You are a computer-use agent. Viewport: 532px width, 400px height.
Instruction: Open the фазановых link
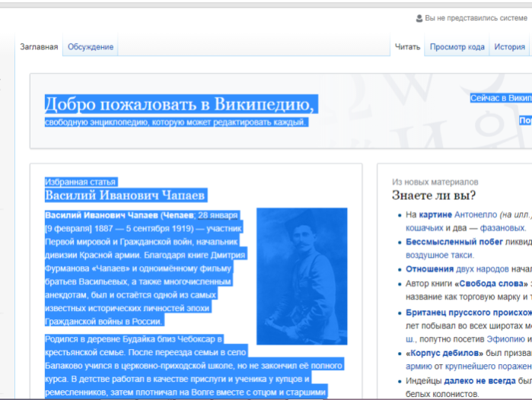[502, 228]
